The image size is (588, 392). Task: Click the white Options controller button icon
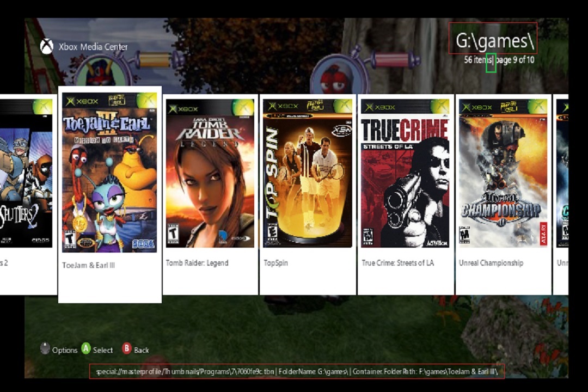pyautogui.click(x=45, y=348)
